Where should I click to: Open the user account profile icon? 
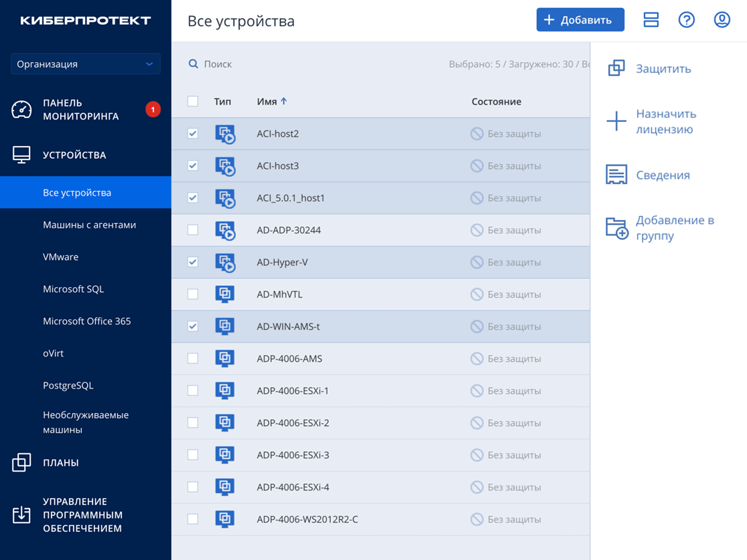tap(722, 20)
